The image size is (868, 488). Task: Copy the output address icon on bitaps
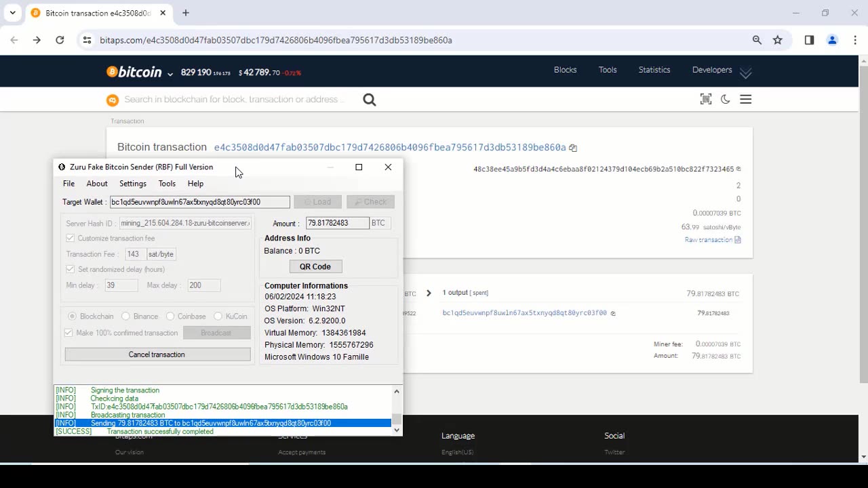click(613, 313)
